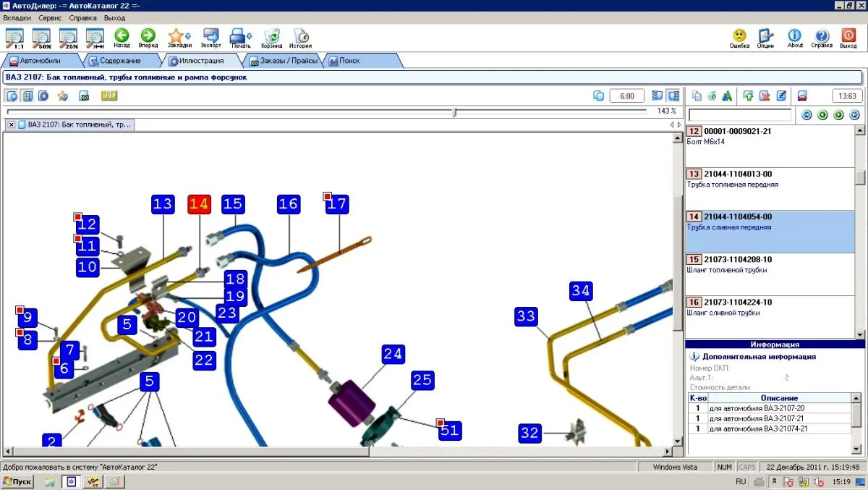Set illustration zoom to 25%
Viewport: 868px width, 490px height.
click(x=68, y=38)
